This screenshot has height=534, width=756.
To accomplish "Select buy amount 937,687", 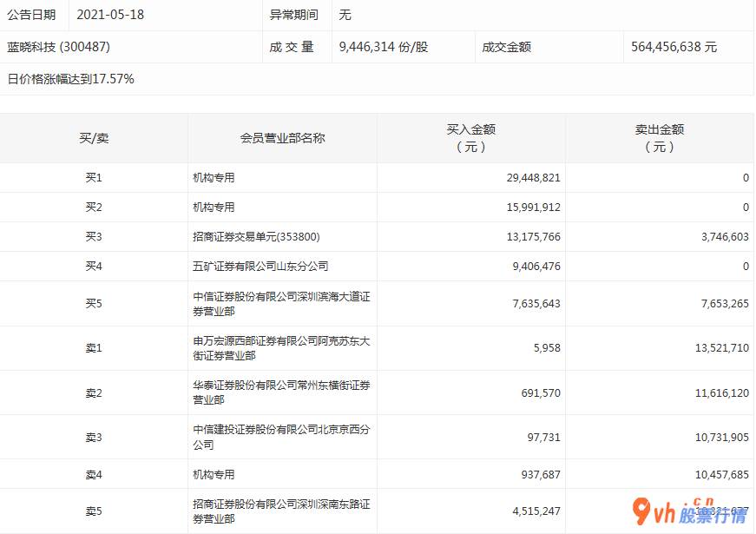I will tap(541, 475).
